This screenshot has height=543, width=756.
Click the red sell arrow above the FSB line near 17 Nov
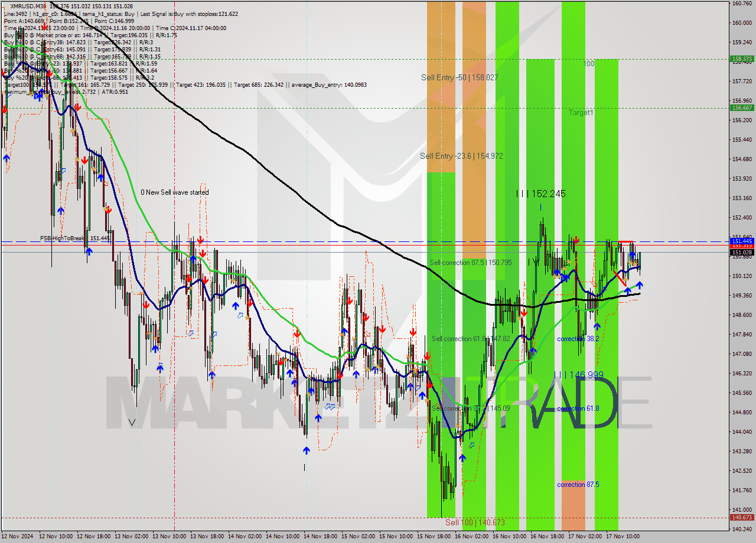coord(575,241)
